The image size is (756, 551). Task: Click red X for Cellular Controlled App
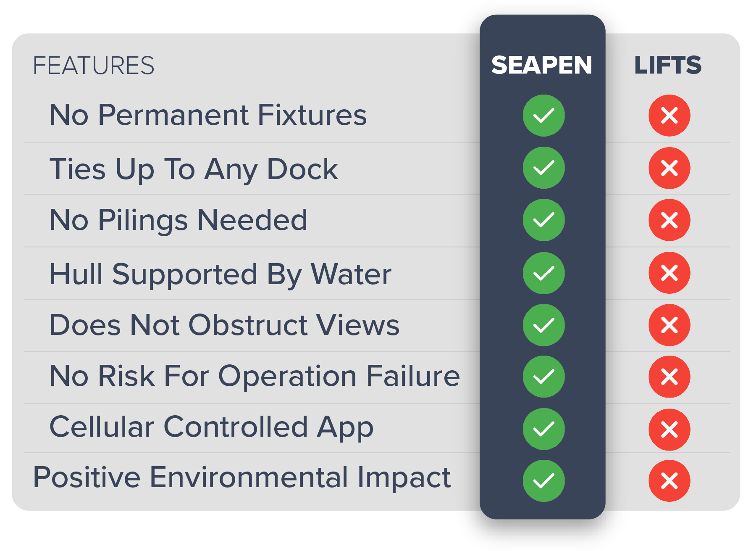[669, 430]
